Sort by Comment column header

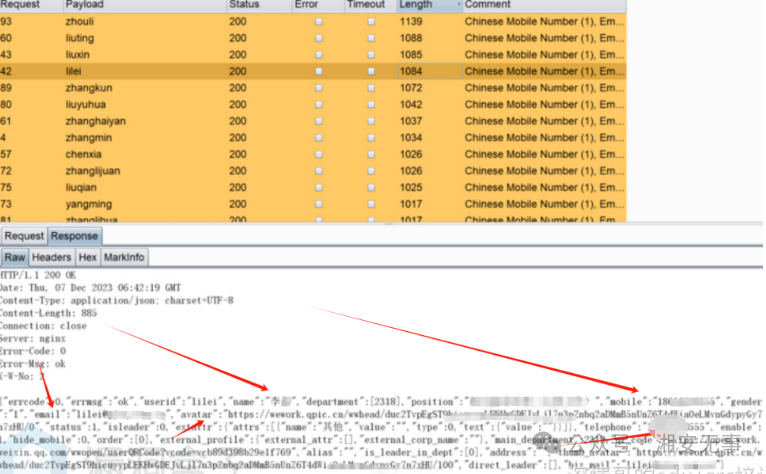[544, 5]
